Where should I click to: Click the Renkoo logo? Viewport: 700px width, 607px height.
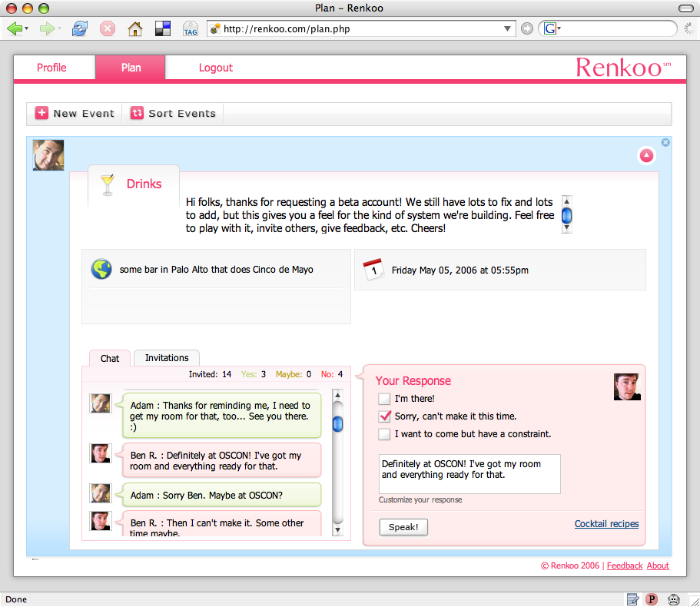click(623, 68)
